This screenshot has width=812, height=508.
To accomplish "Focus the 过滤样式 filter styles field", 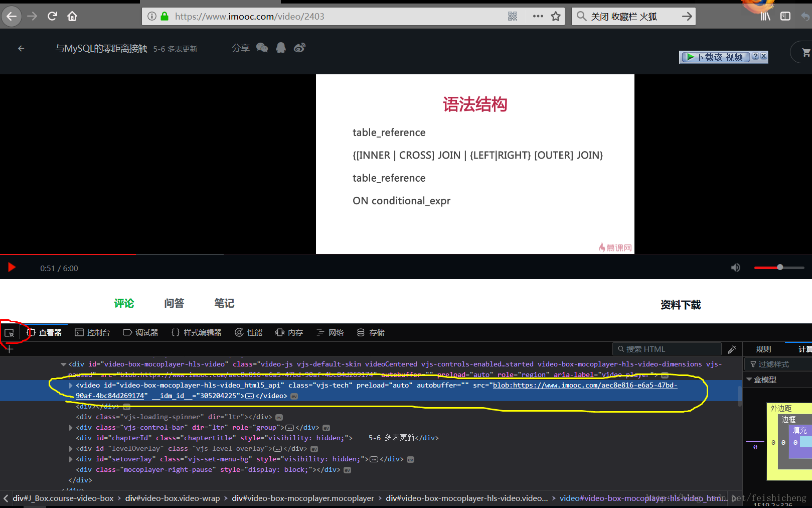I will tap(778, 364).
